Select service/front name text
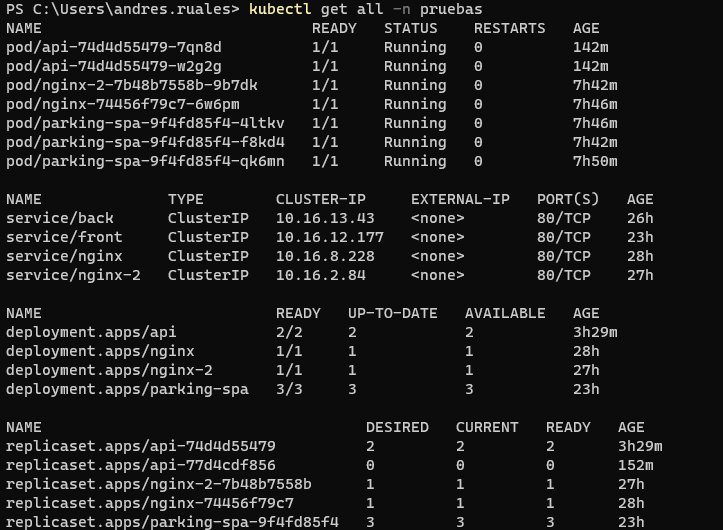723x530 pixels. click(64, 237)
